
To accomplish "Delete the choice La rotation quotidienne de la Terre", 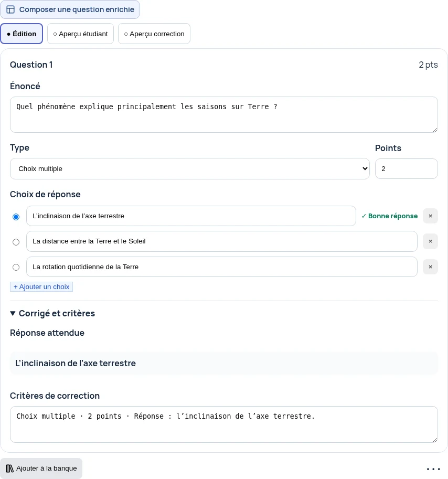I will [x=430, y=267].
